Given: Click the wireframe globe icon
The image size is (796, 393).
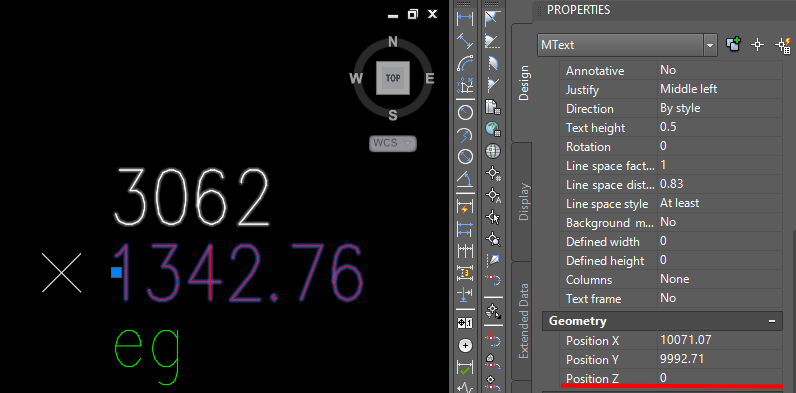Looking at the screenshot, I should click(493, 151).
